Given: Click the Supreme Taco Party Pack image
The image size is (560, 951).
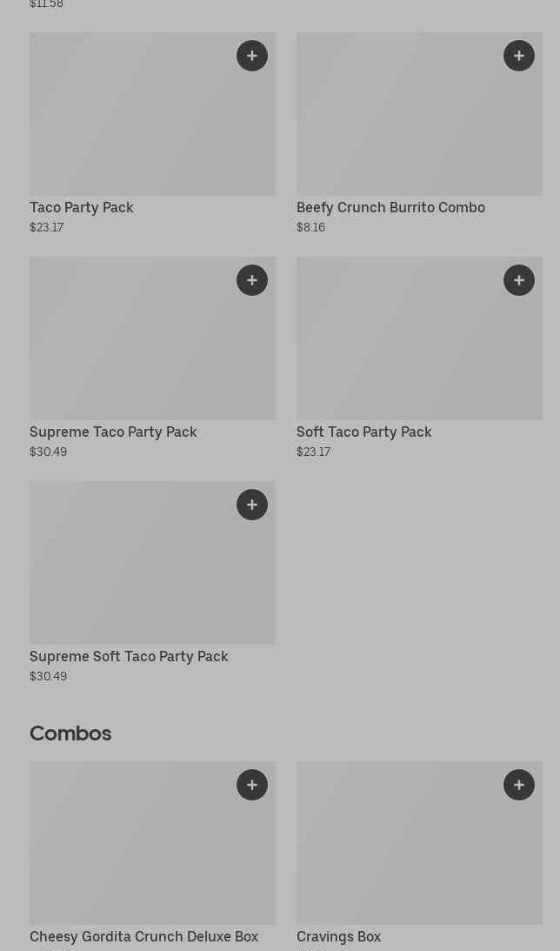Looking at the screenshot, I should click(130, 346).
